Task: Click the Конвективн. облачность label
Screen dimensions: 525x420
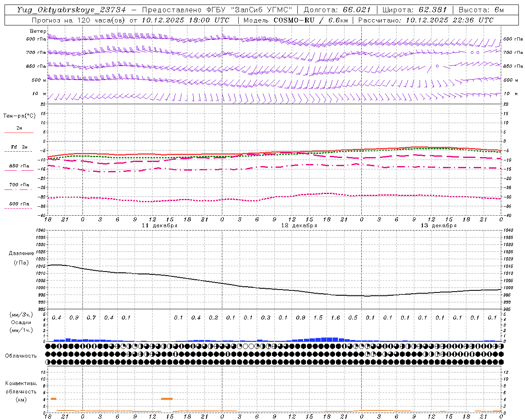Action: tap(21, 388)
